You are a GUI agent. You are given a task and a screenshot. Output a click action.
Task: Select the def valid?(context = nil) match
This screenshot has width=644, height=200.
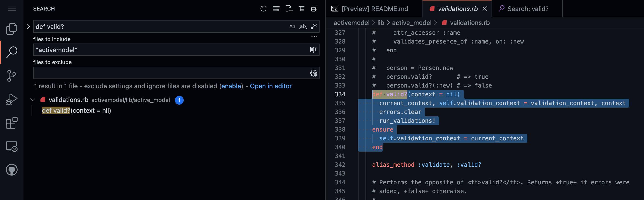tap(77, 111)
